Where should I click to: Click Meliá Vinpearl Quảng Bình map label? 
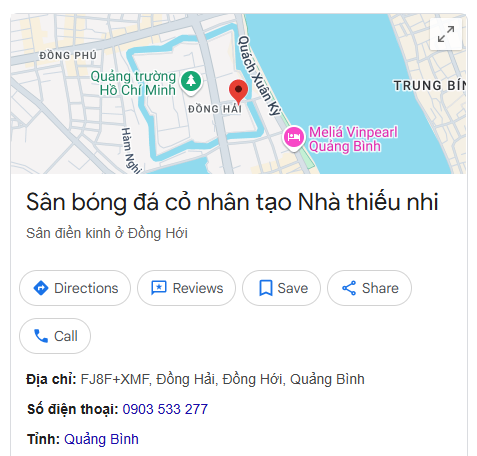pos(353,139)
